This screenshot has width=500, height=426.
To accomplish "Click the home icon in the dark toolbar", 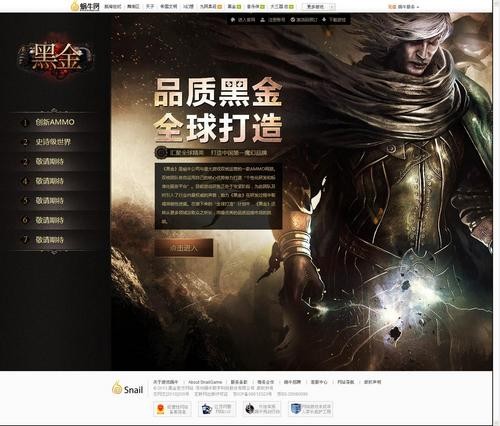I will coord(233,20).
